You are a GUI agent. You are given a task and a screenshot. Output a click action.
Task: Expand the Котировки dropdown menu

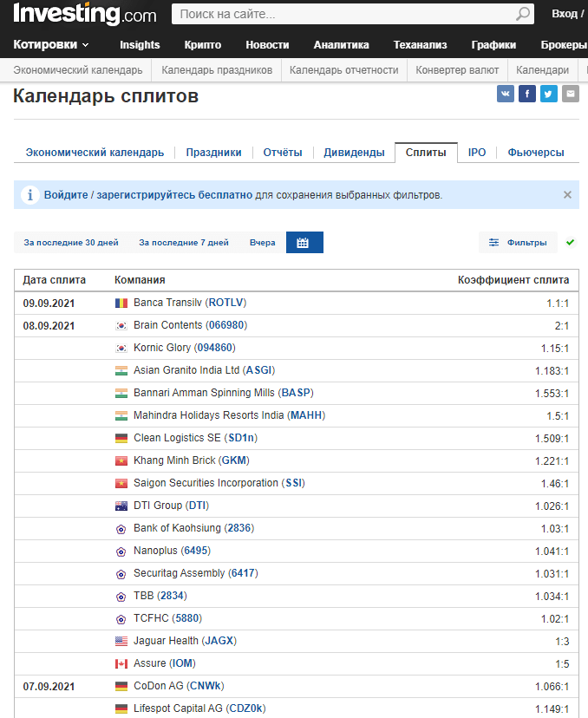click(51, 45)
